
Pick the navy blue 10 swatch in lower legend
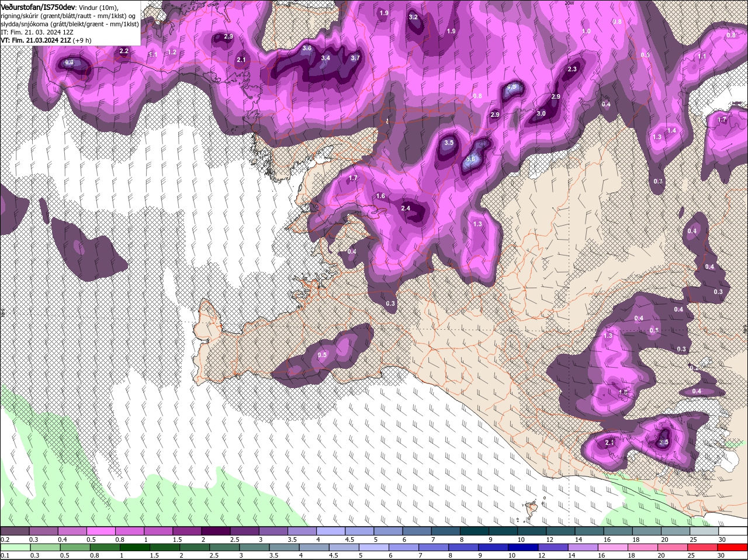click(x=524, y=548)
